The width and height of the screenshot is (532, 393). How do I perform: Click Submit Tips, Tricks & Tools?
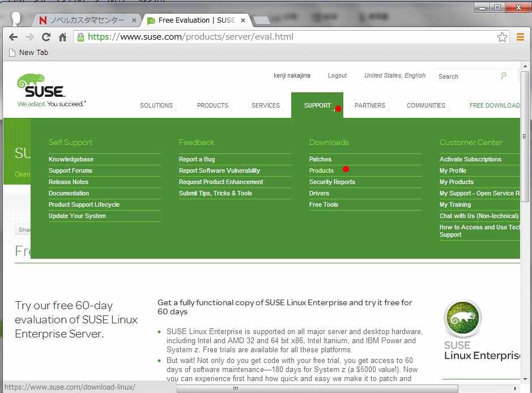point(215,193)
